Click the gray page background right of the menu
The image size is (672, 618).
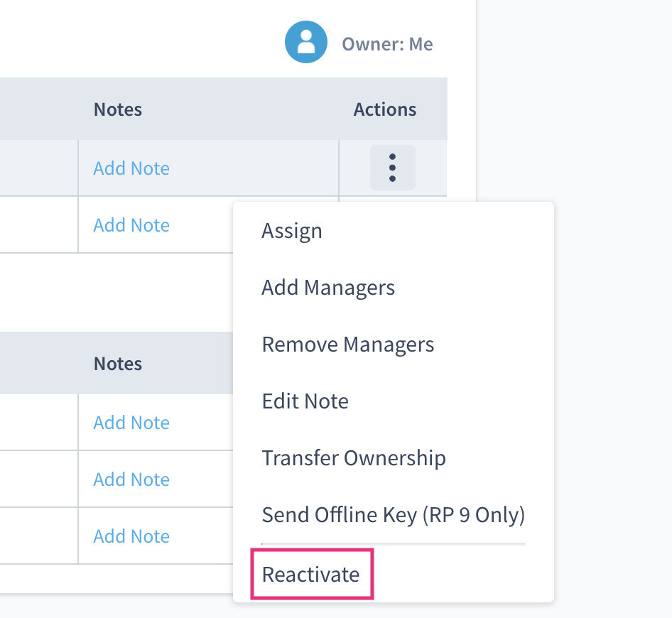(611, 355)
